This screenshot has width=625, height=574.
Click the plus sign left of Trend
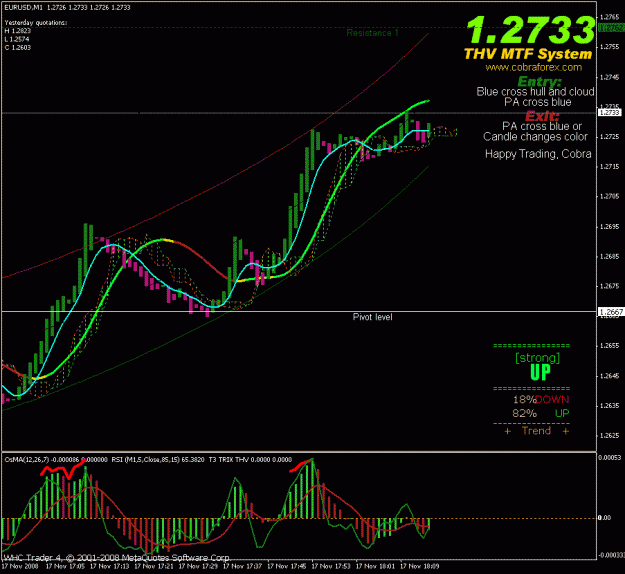507,431
